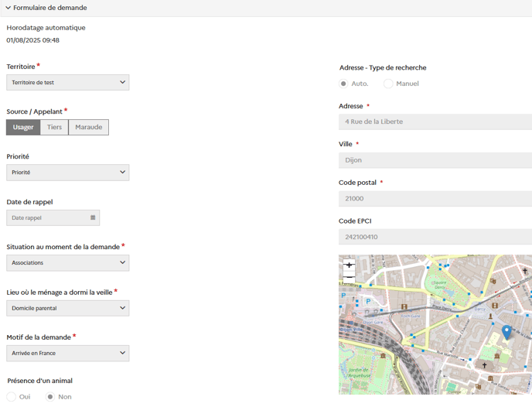Select the Maraude source button

tap(89, 128)
